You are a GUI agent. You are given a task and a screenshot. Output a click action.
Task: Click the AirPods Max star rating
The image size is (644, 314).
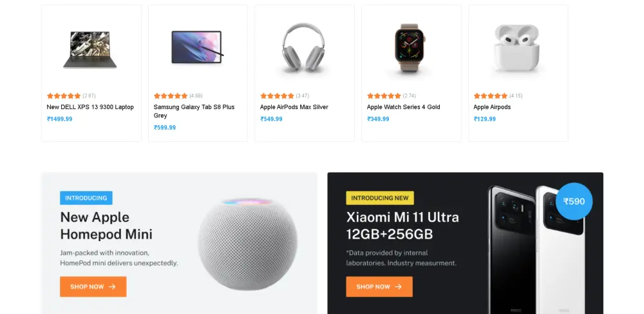(x=277, y=96)
